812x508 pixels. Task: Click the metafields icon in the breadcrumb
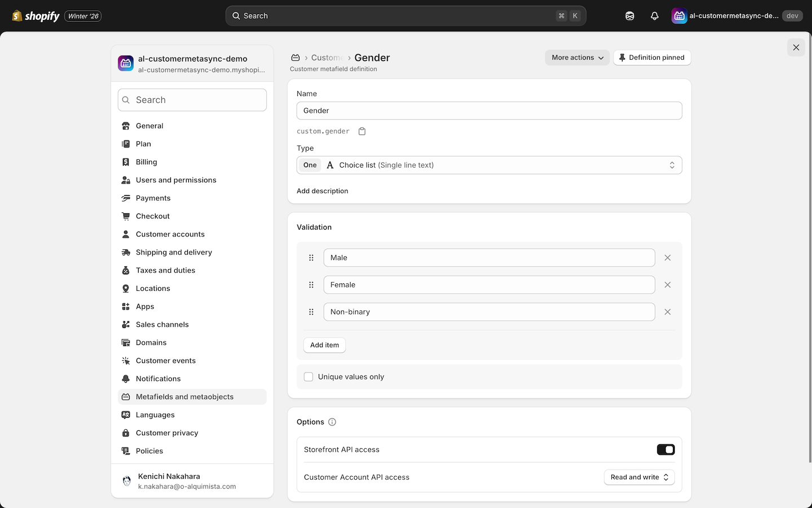coord(295,57)
